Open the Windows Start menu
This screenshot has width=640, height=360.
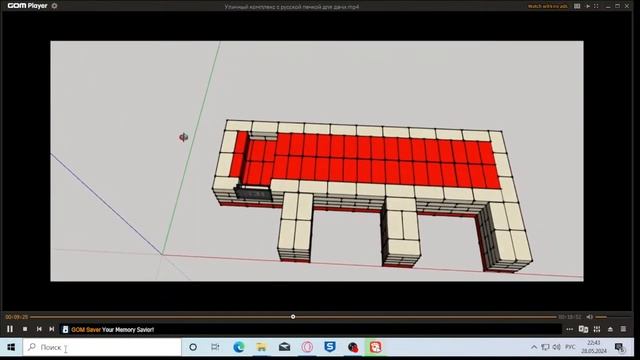11,347
